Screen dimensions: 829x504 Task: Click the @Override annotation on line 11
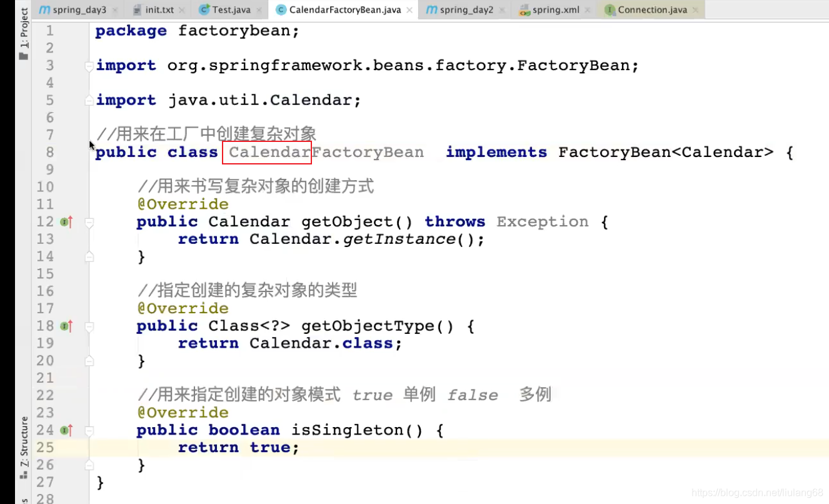pyautogui.click(x=183, y=204)
